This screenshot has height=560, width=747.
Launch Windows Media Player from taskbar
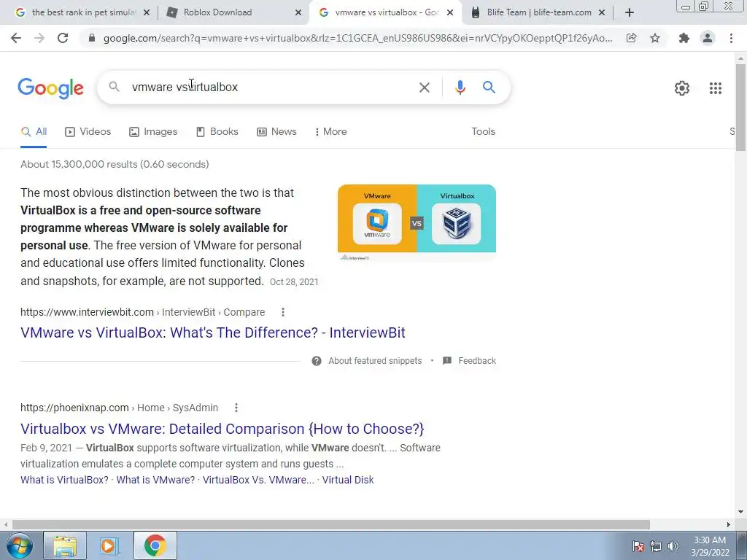(109, 545)
